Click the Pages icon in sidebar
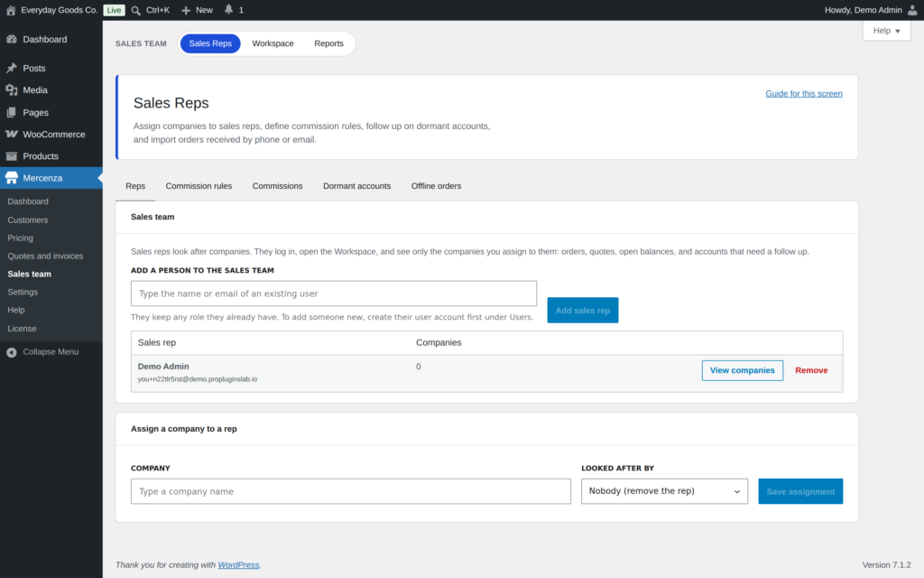Image resolution: width=924 pixels, height=578 pixels. [x=11, y=112]
